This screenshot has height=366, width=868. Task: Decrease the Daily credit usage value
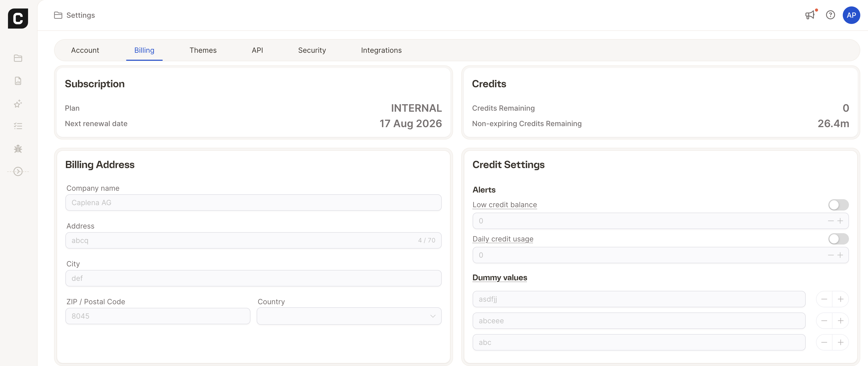pos(831,255)
